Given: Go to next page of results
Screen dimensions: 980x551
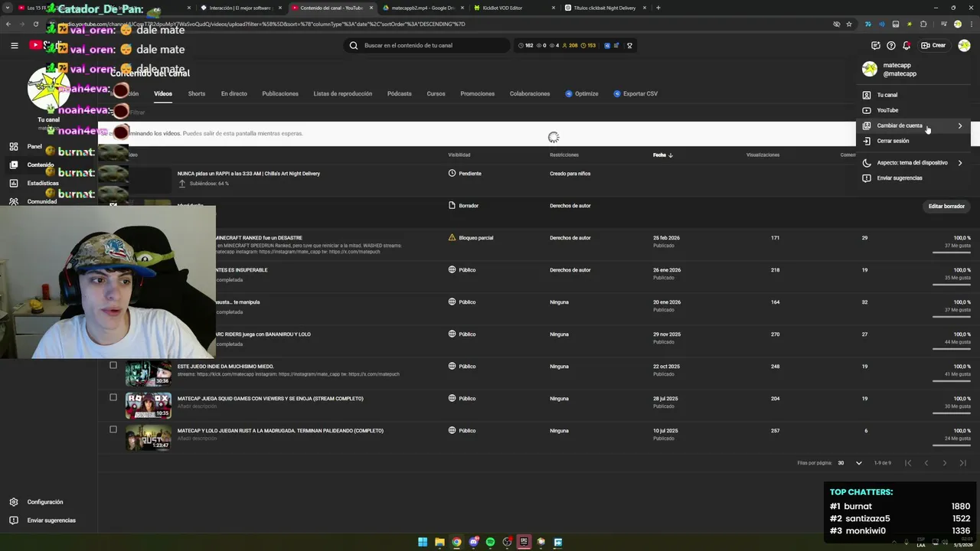Looking at the screenshot, I should click(945, 463).
